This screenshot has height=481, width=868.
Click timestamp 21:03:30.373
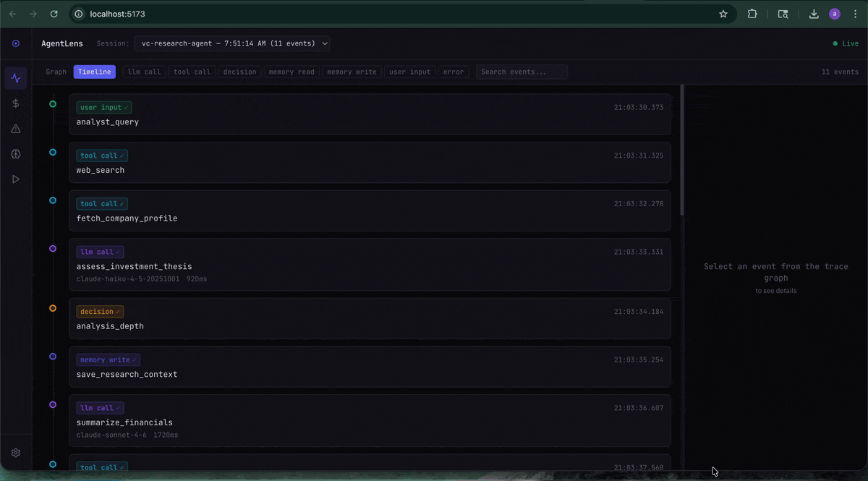[x=639, y=108]
